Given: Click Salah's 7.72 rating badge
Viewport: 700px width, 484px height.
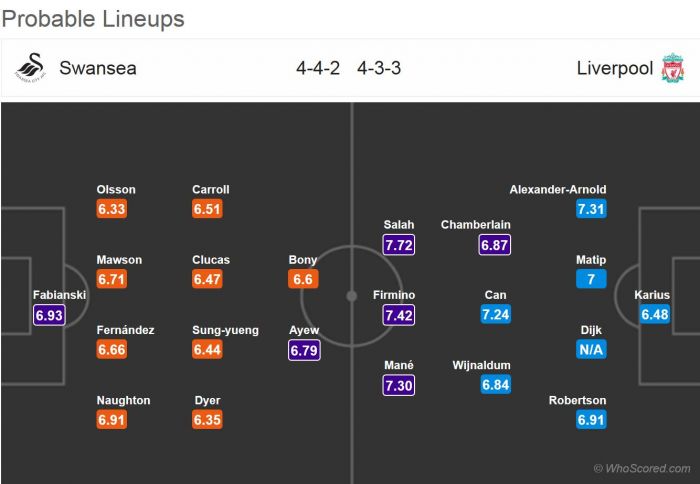Looking at the screenshot, I should click(x=399, y=245).
